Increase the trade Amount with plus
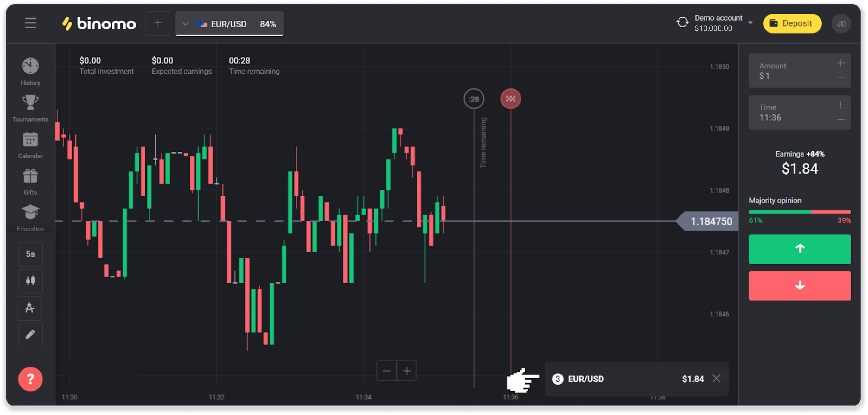This screenshot has width=868, height=415. click(x=840, y=63)
